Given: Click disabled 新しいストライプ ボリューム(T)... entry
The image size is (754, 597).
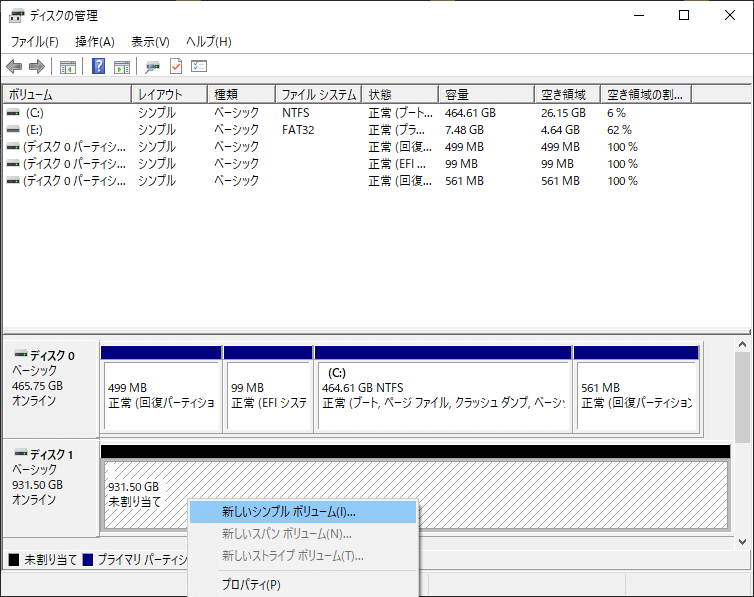Looking at the screenshot, I should [303, 556].
